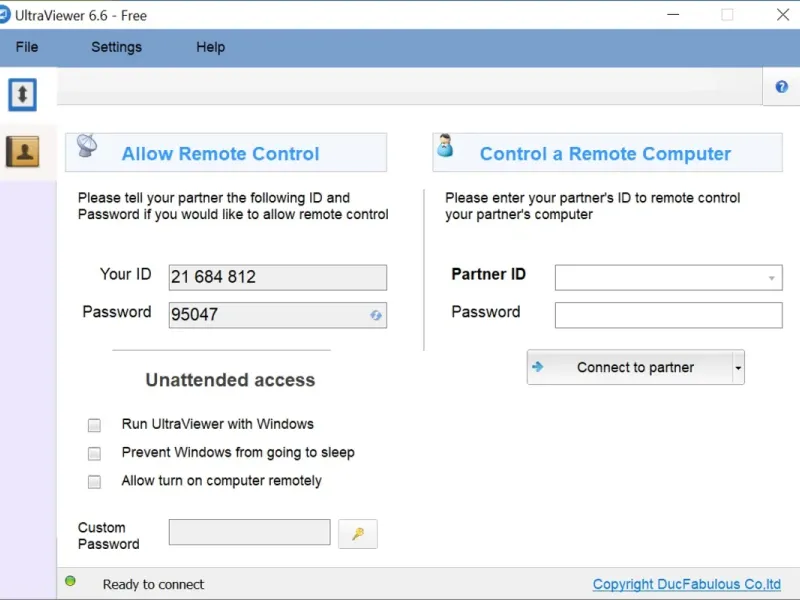800x600 pixels.
Task: Open the contacts address book sidebar icon
Action: click(22, 151)
